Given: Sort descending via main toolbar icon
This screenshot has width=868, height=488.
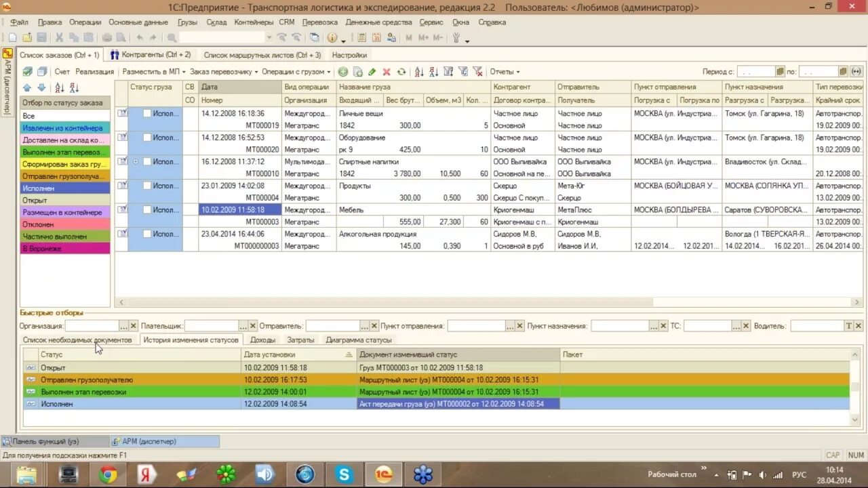Looking at the screenshot, I should (434, 72).
